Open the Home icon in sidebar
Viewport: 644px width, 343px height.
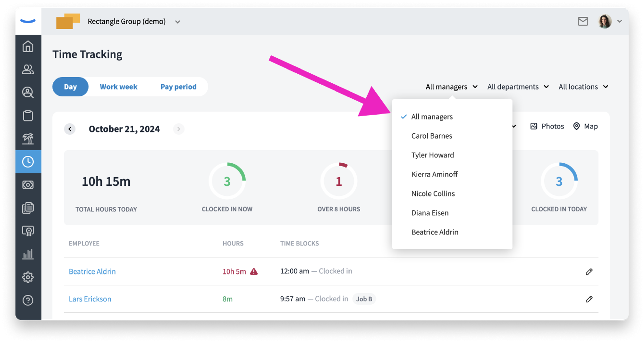[28, 46]
